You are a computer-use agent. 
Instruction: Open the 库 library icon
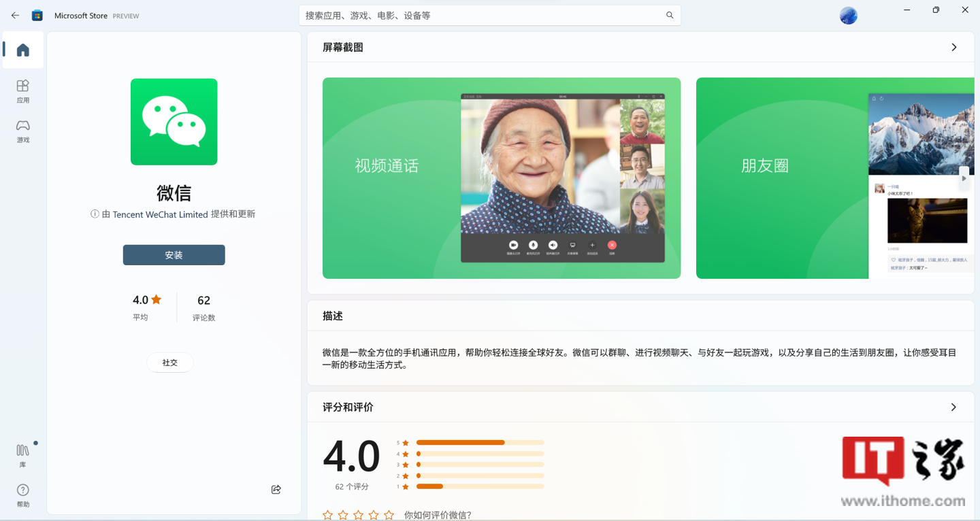[23, 456]
